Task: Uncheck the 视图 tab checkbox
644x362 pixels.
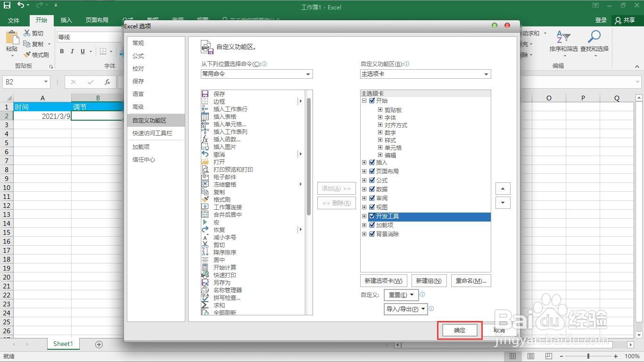Action: (x=372, y=207)
